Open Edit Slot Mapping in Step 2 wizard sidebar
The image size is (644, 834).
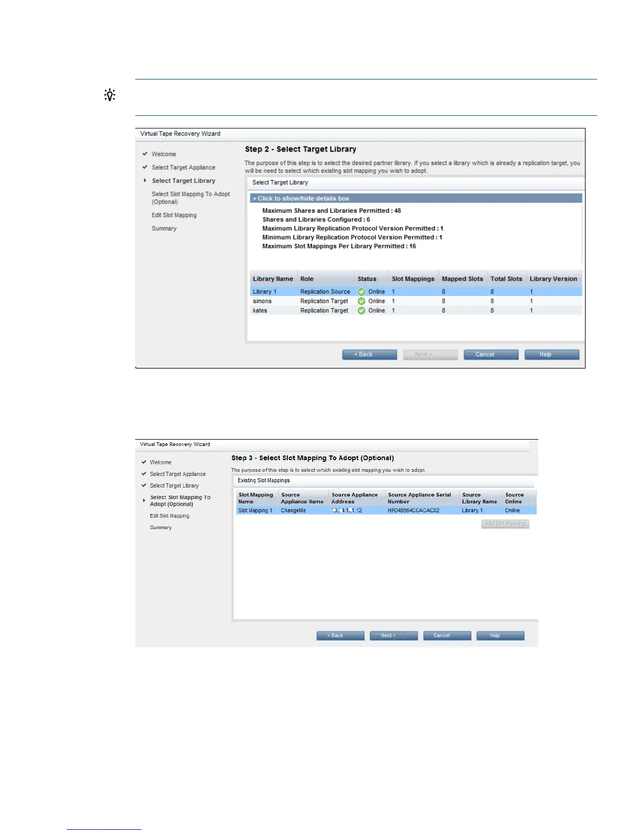[174, 215]
